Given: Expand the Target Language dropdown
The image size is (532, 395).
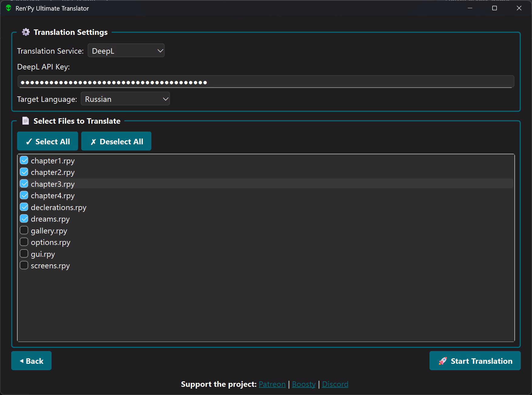Looking at the screenshot, I should pyautogui.click(x=125, y=99).
